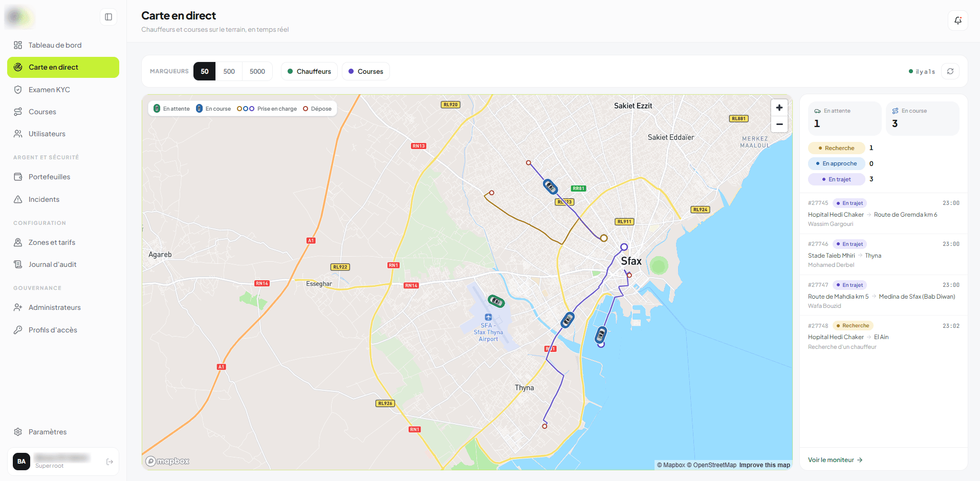Viewport: 980px width, 481px height.
Task: Click the log out icon beside Super root
Action: (x=110, y=462)
